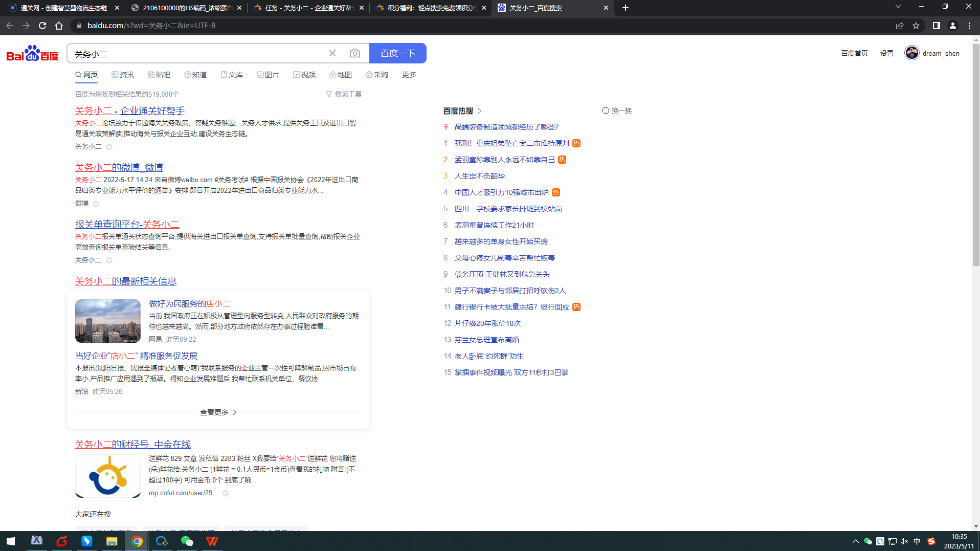Viewport: 980px width, 551px height.
Task: Click the Baidu logo
Action: (x=32, y=53)
